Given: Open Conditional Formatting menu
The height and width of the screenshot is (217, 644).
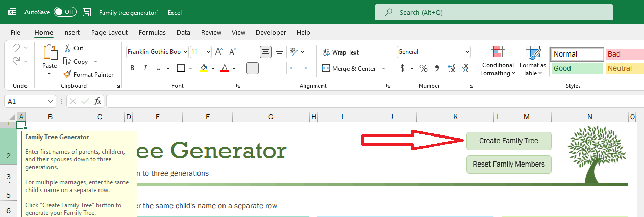Looking at the screenshot, I should [498, 61].
